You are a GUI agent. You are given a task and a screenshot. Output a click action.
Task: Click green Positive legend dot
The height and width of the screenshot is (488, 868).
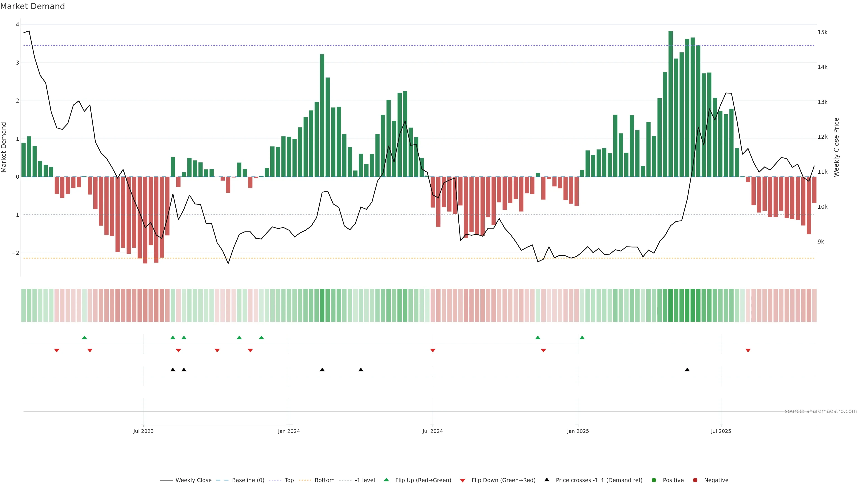pos(654,480)
